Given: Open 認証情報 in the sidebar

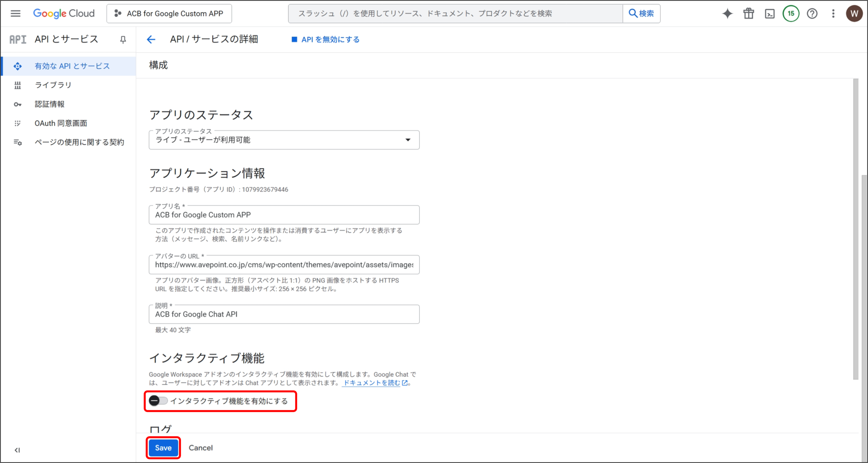Looking at the screenshot, I should (x=50, y=104).
